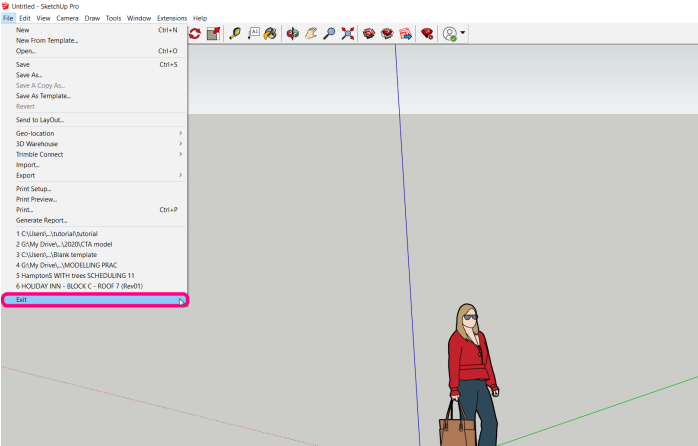698x446 pixels.
Task: Expand the 3D Warehouse submenu in File menu
Action: (94, 144)
